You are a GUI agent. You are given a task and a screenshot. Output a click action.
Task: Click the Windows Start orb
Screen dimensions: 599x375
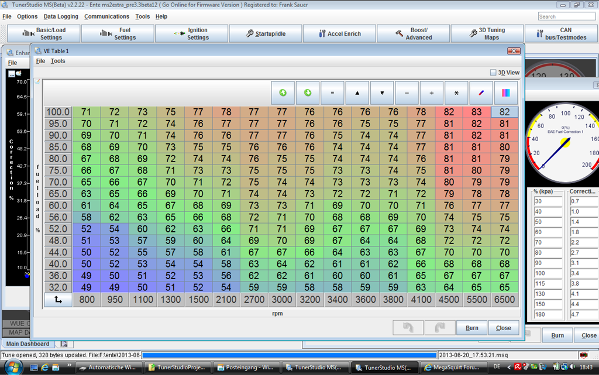pyautogui.click(x=13, y=367)
